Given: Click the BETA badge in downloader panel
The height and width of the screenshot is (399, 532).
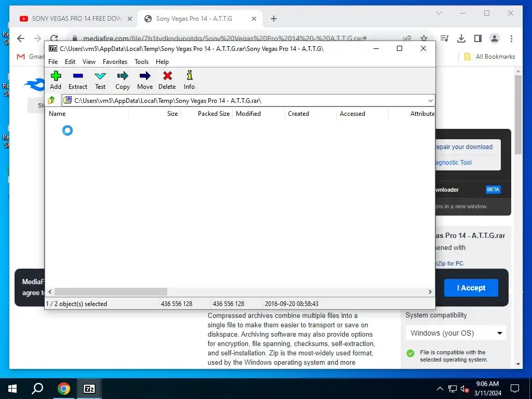Looking at the screenshot, I should pos(493,190).
